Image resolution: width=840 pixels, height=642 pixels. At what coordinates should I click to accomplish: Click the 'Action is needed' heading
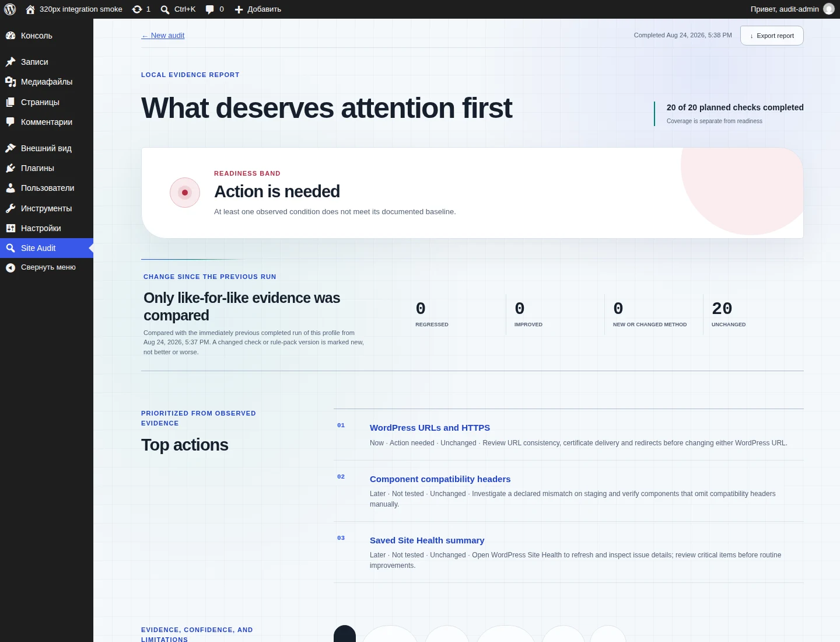click(x=277, y=191)
